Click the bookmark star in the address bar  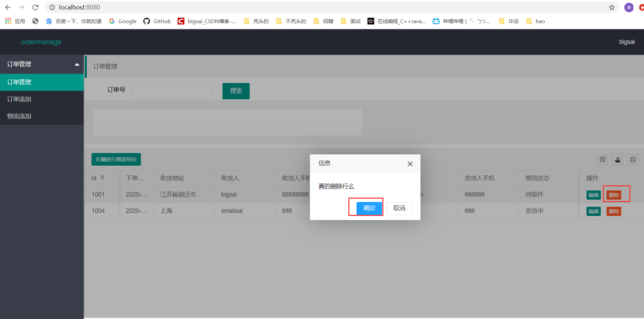[612, 7]
